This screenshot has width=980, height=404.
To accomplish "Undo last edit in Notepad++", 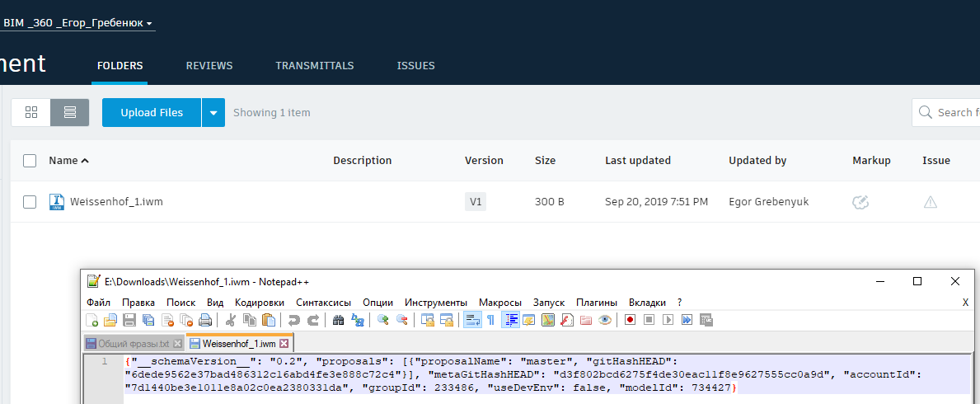I will pos(293,320).
